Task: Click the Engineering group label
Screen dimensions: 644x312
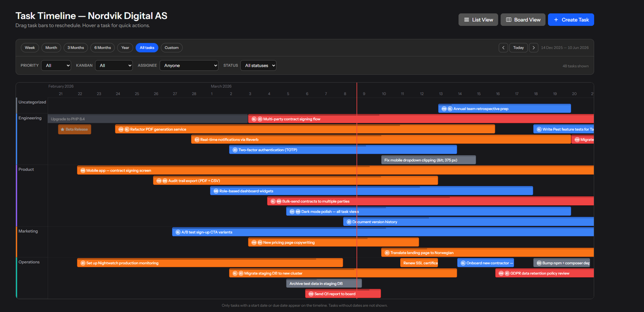Action: pyautogui.click(x=30, y=118)
